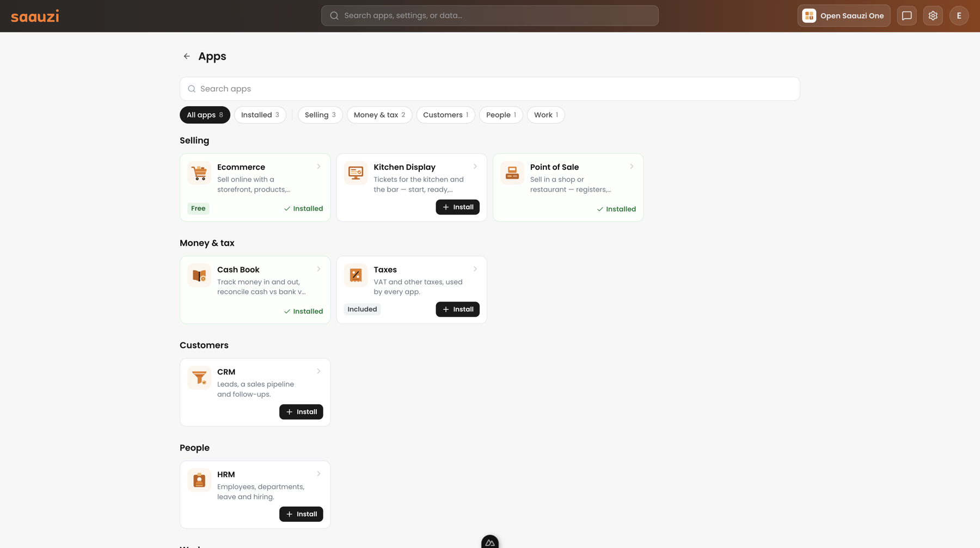Open Cash Book details chevron

pos(318,269)
